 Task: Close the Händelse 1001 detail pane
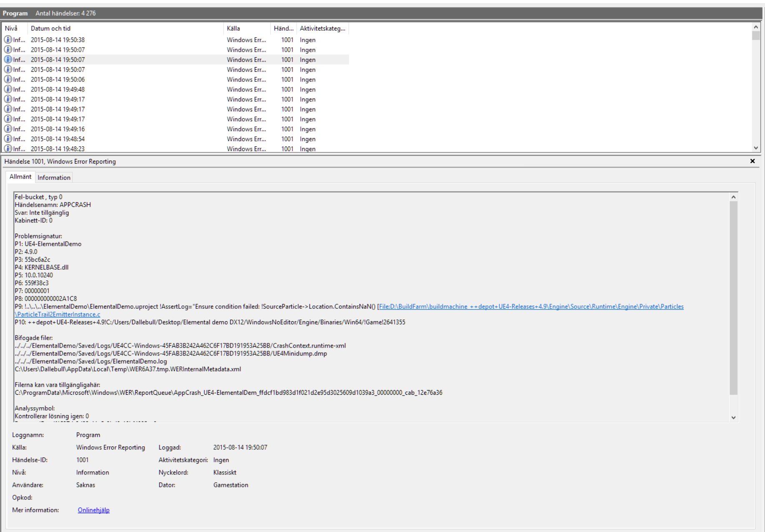(x=752, y=161)
